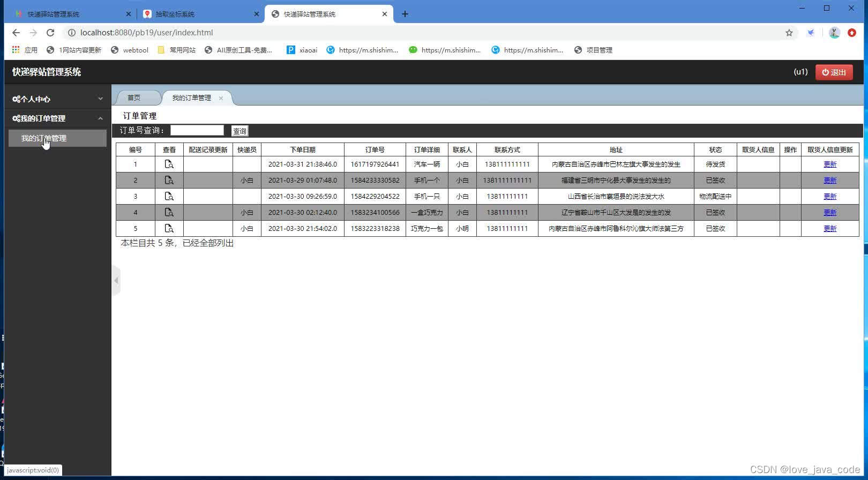Focus the 订单号查询 input field

[197, 130]
